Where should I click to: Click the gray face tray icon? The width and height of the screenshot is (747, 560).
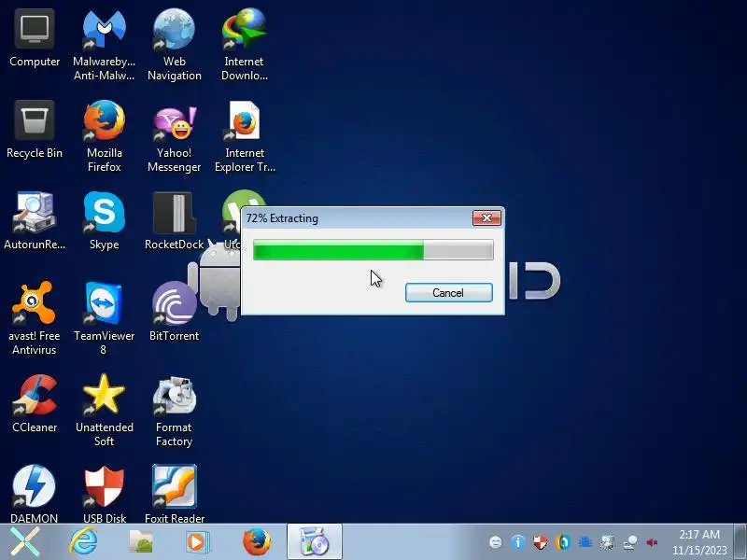pyautogui.click(x=496, y=542)
